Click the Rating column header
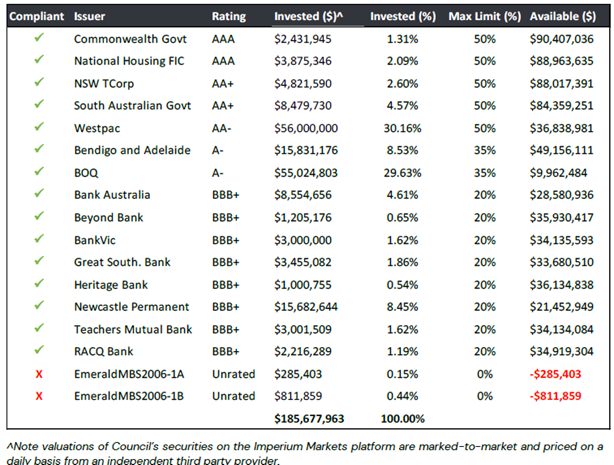This screenshot has height=465, width=614. click(x=229, y=17)
